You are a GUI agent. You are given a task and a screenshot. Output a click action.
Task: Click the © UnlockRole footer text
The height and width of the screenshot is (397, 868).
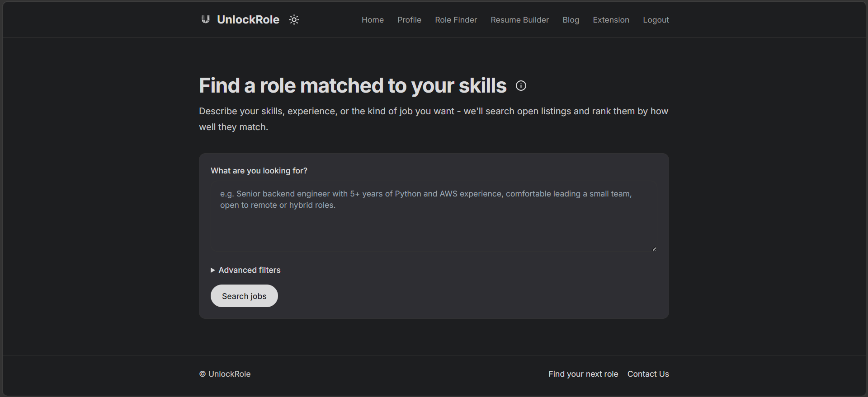225,374
